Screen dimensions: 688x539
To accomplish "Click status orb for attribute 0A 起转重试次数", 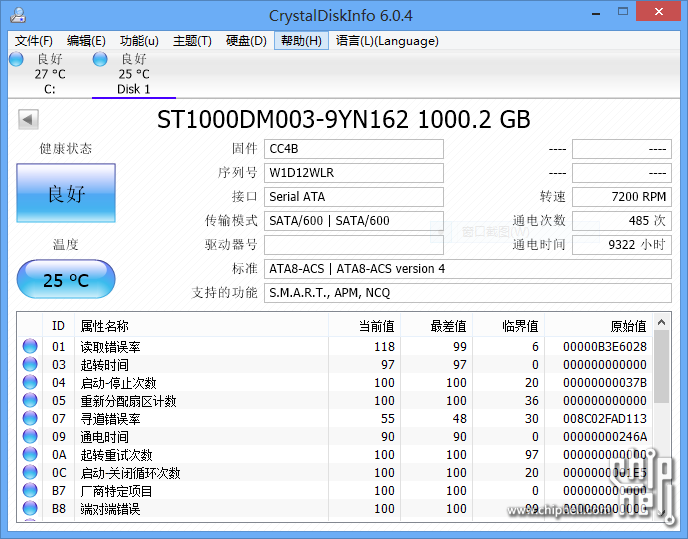I will tap(30, 454).
